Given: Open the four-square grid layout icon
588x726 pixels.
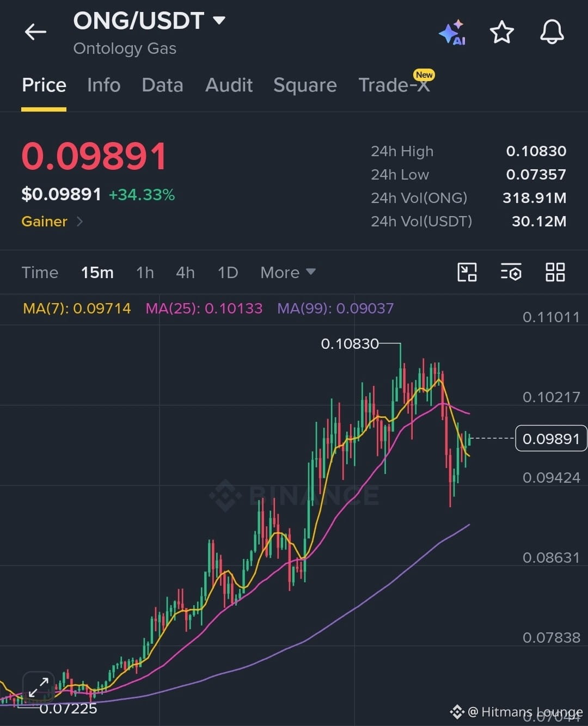Looking at the screenshot, I should (555, 272).
